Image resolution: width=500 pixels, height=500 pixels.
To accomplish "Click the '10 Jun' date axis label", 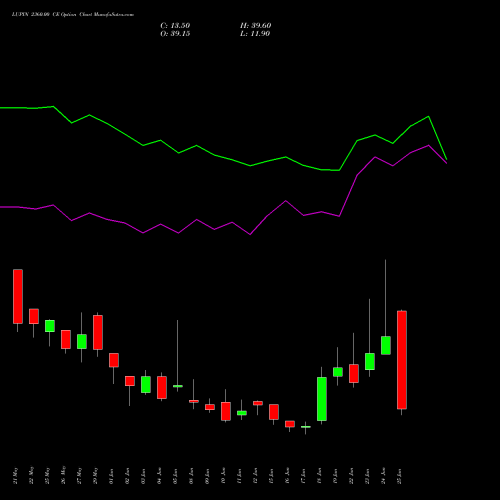I will [223, 476].
